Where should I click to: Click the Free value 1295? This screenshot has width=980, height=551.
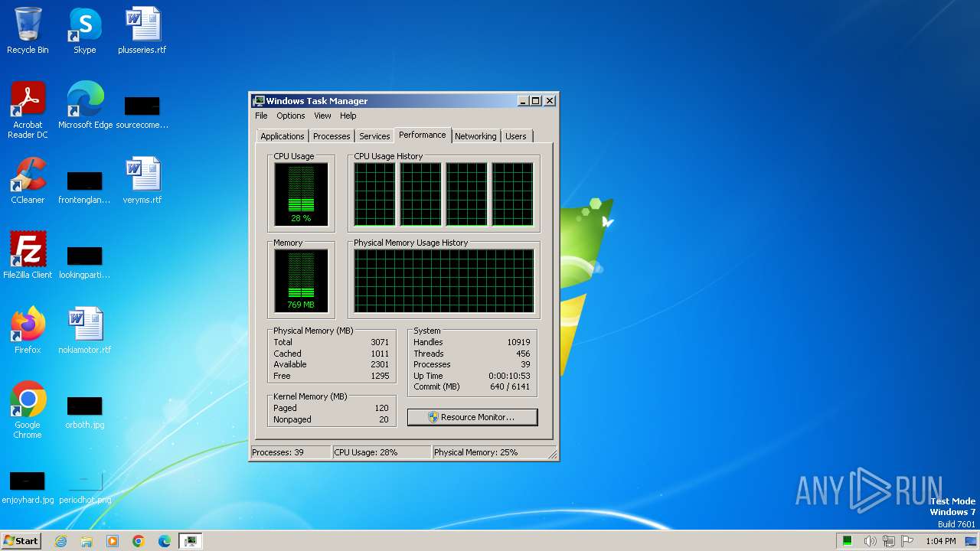(x=380, y=376)
